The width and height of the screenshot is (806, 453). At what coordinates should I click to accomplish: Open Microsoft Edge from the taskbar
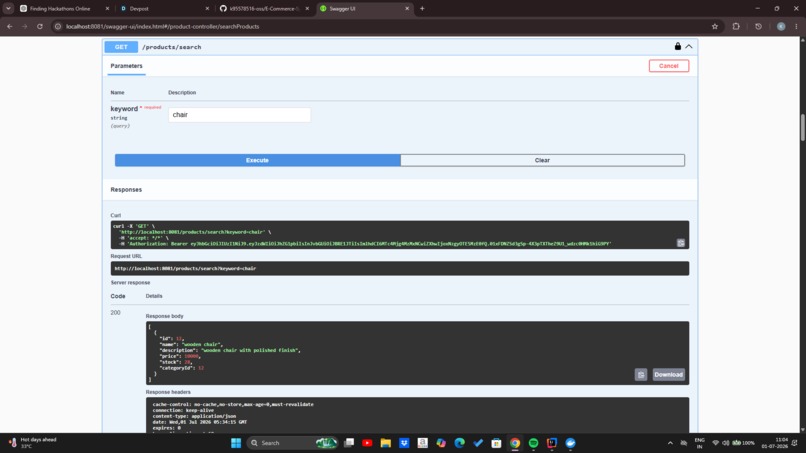[460, 443]
